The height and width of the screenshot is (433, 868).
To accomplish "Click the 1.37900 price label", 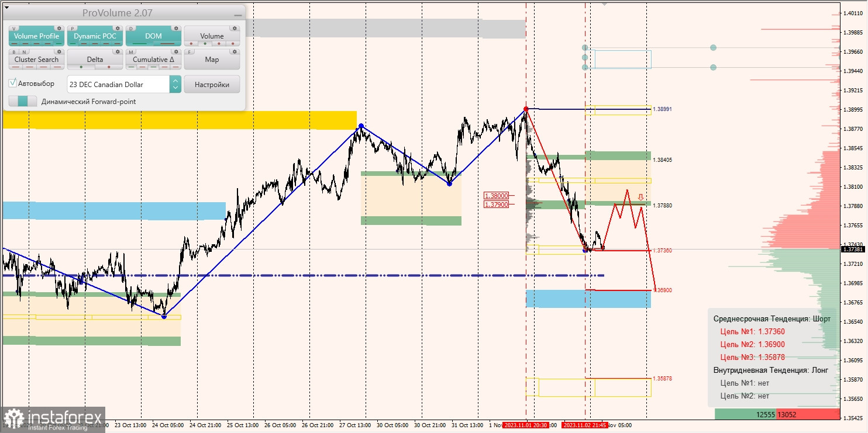I will click(x=495, y=204).
